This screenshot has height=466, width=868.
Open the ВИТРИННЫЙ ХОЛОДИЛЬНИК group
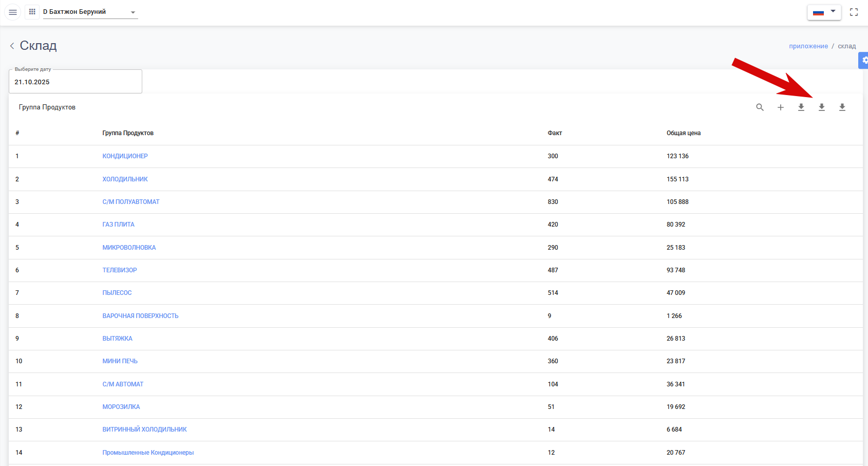[144, 430]
